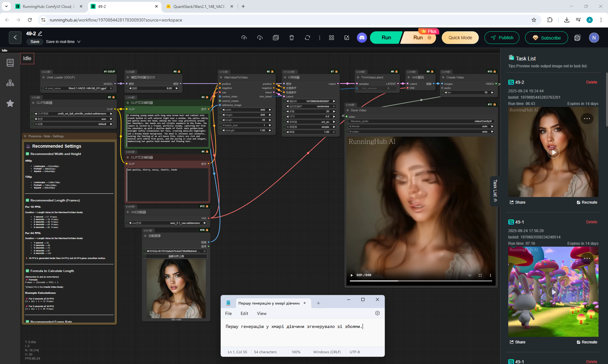
Task: Click the video preview progress bar
Action: click(421, 281)
